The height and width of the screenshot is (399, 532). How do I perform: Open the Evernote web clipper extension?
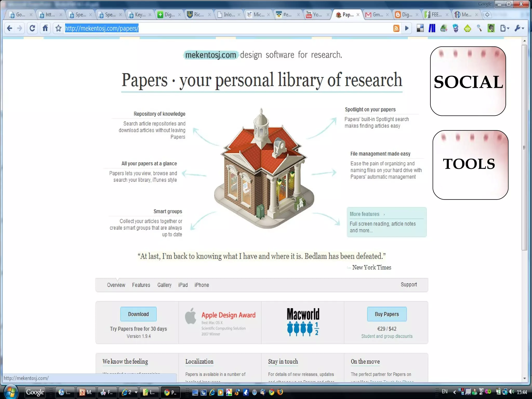(x=491, y=28)
